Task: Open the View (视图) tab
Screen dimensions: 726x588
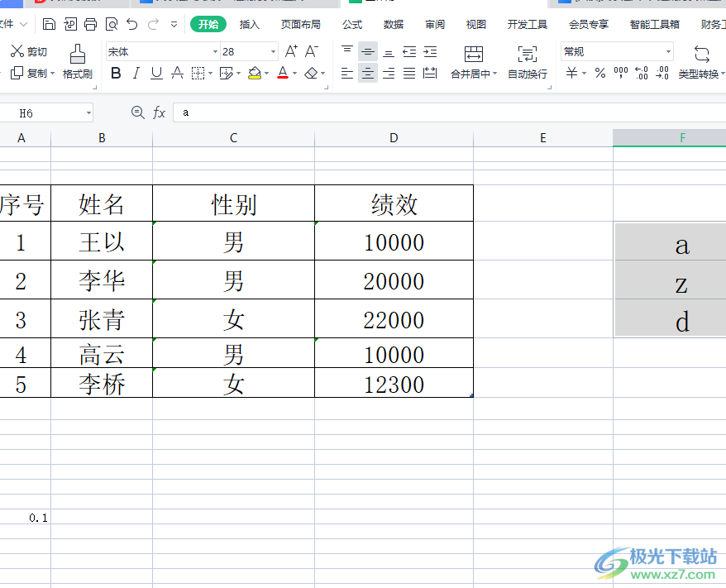Action: (476, 24)
